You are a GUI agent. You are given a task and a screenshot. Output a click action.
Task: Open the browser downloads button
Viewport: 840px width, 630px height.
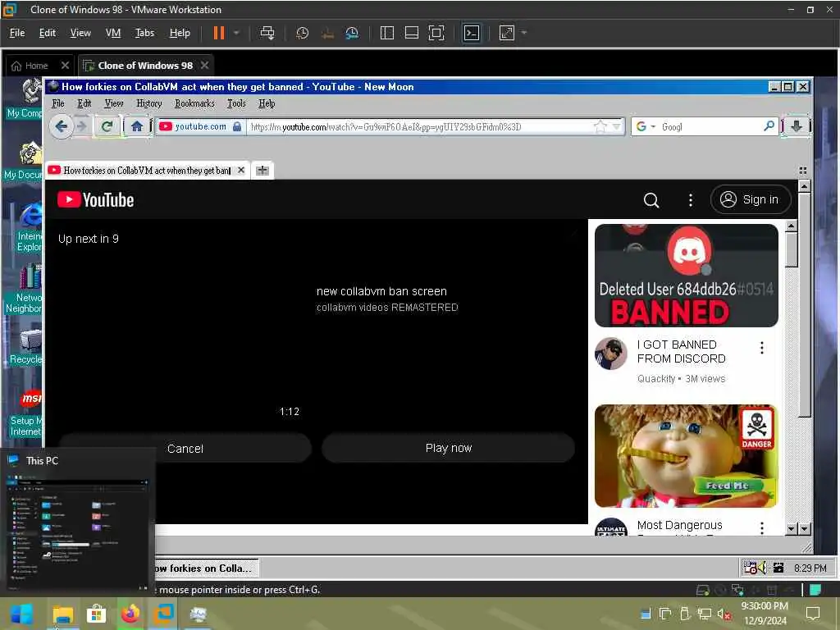[796, 126]
